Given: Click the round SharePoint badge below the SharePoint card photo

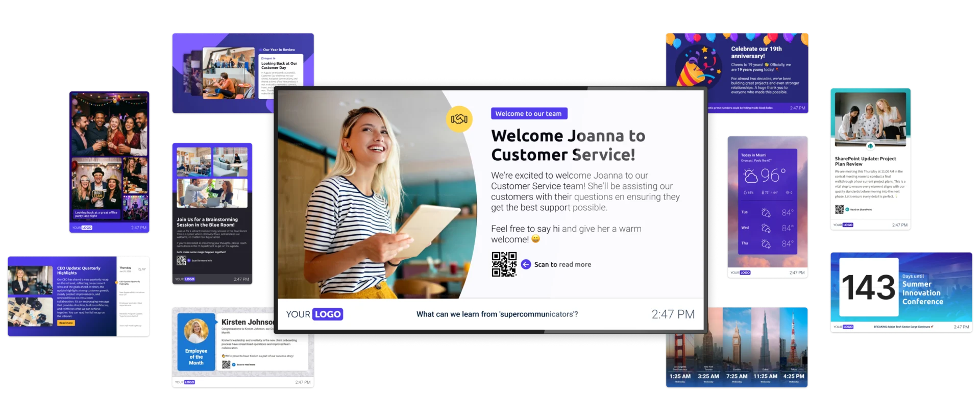Looking at the screenshot, I should pyautogui.click(x=870, y=145).
